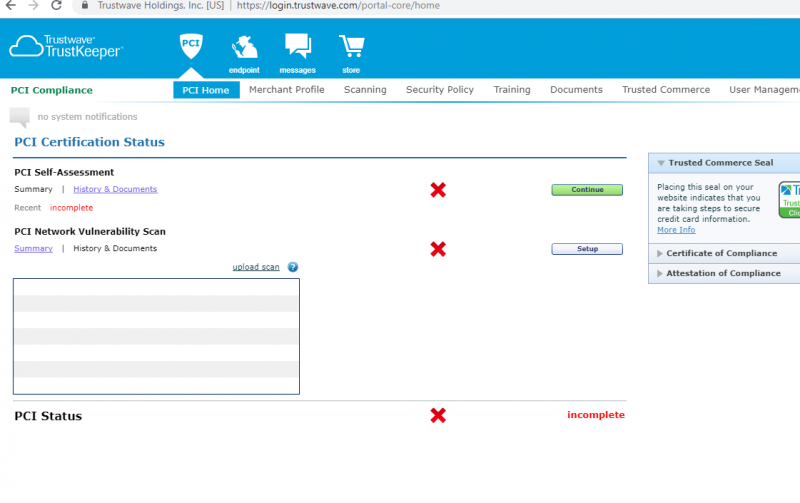This screenshot has height=503, width=800.
Task: Click the red X next to Network Vulnerability Scan
Action: click(438, 249)
